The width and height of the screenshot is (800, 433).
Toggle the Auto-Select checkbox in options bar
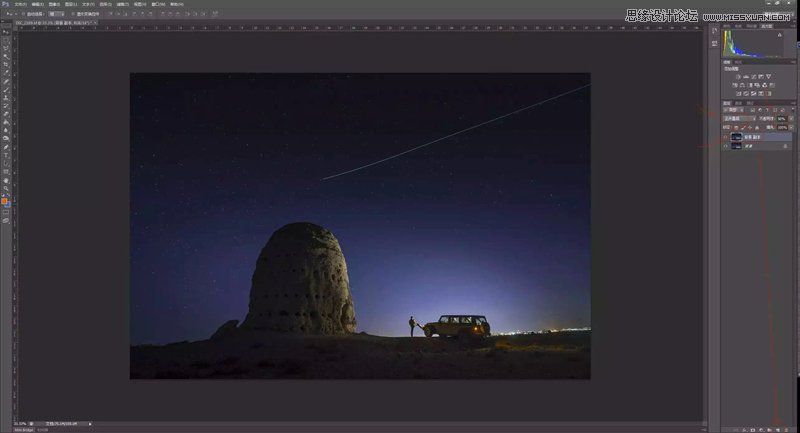[22, 14]
